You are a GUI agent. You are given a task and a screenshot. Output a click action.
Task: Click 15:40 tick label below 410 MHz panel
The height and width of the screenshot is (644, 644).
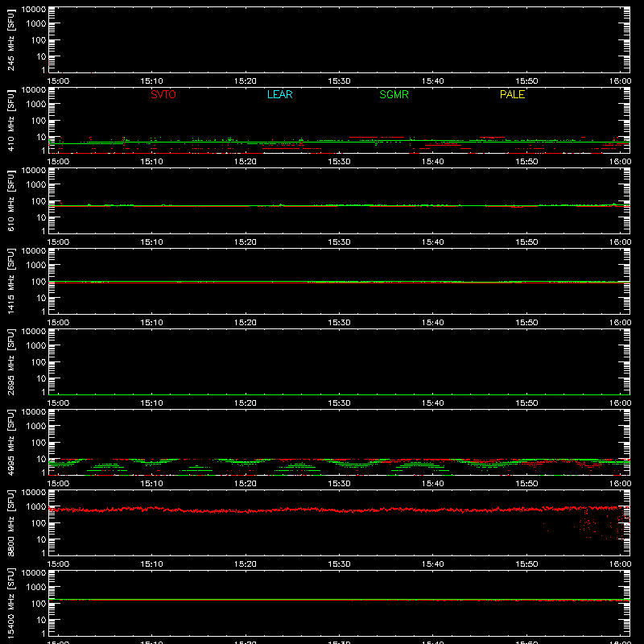pos(433,162)
